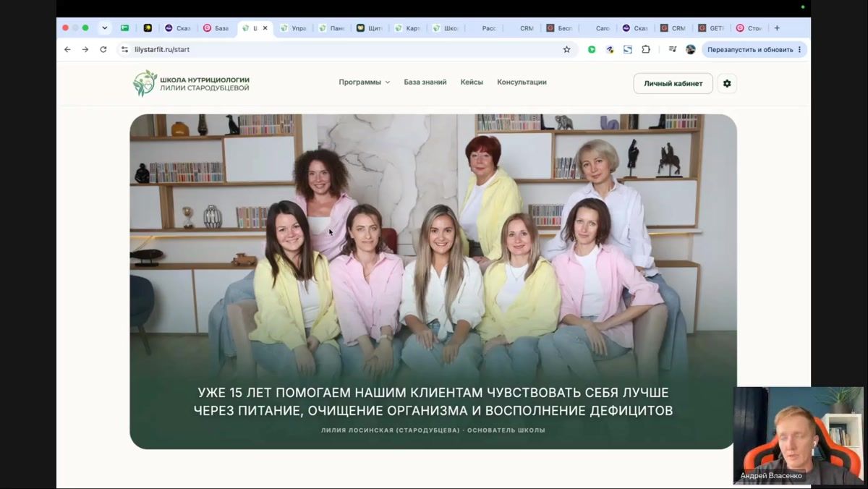Switch to the Стон tab
This screenshot has width=868, height=489.
click(x=749, y=28)
